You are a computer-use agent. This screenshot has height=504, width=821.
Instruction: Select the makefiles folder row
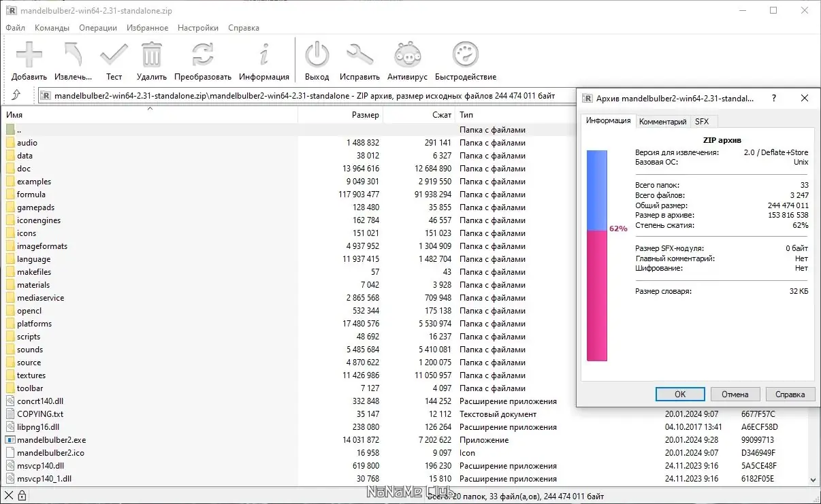[x=289, y=272]
